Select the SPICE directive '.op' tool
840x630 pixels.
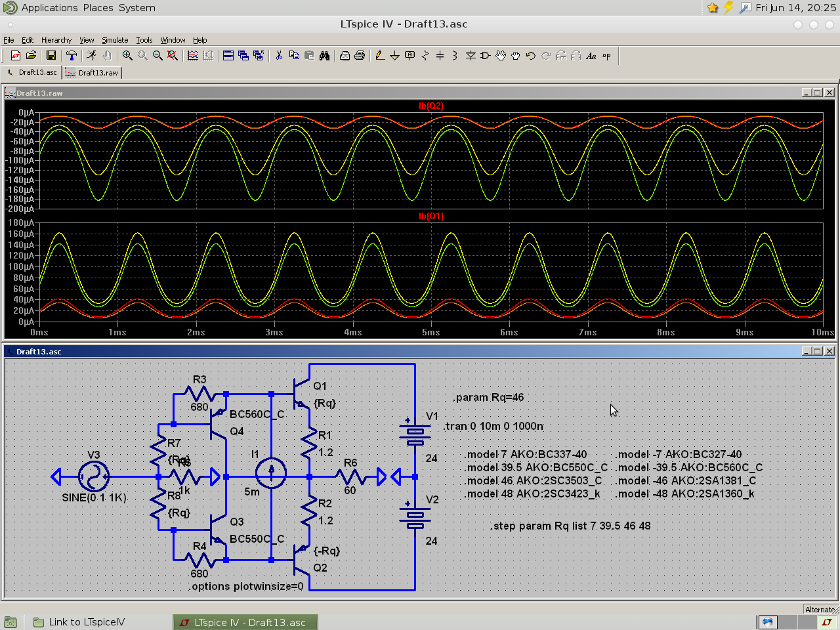[x=606, y=56]
